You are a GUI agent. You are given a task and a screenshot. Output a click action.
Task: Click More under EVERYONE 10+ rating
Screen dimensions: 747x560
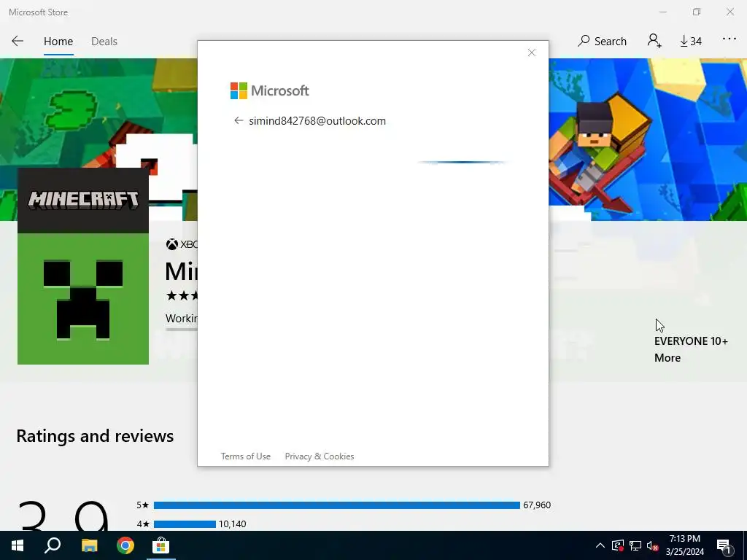[667, 357]
